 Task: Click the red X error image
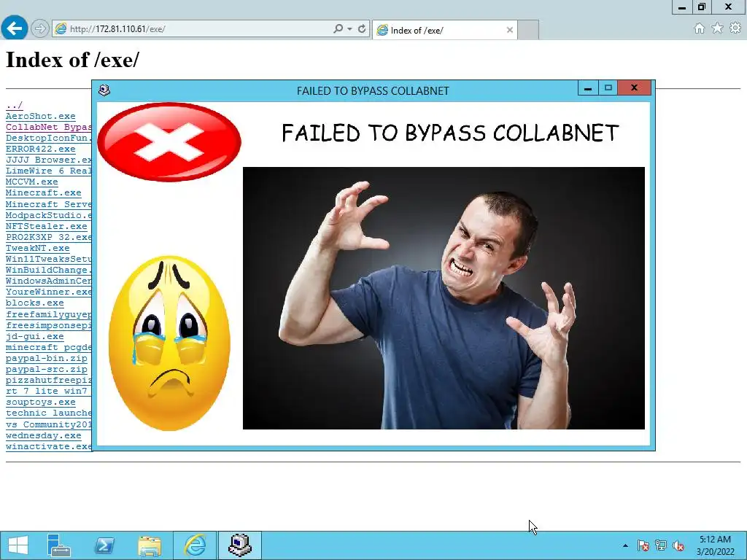[x=169, y=142]
